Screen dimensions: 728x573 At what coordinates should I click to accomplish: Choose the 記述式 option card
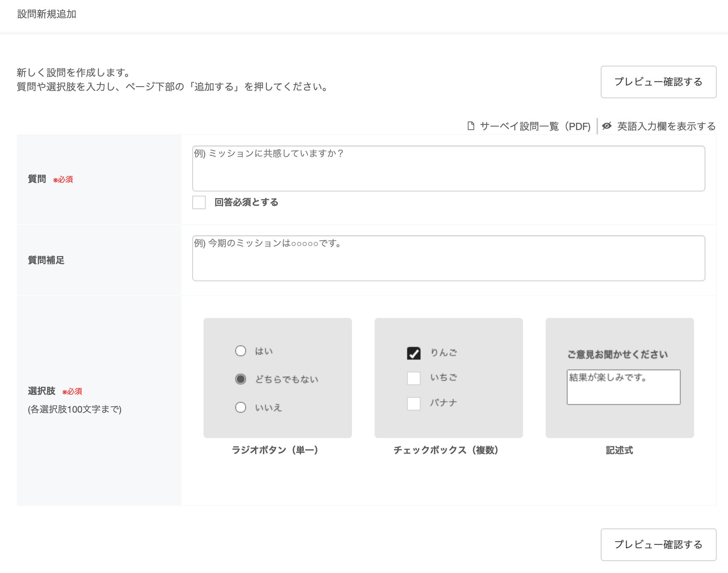[620, 378]
